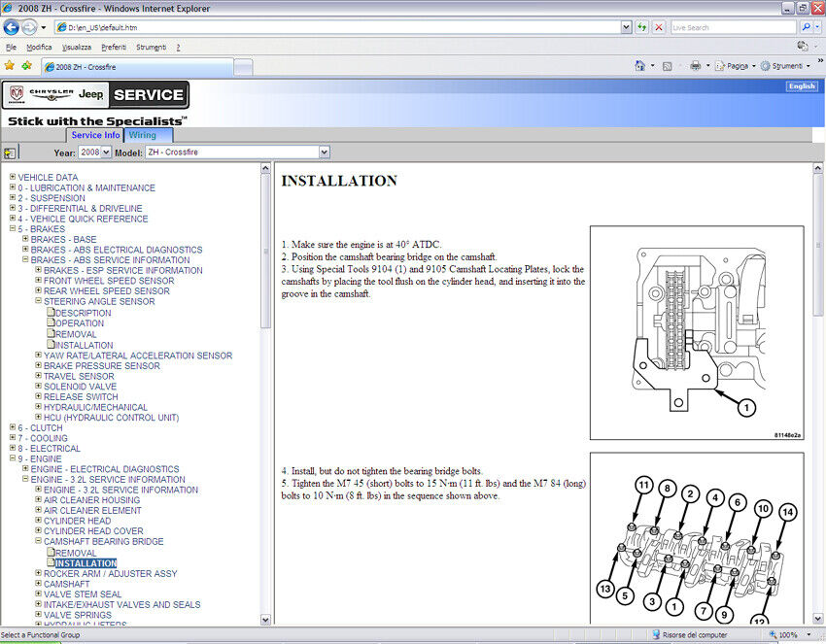Click the browser Back arrow button
The width and height of the screenshot is (826, 644).
(x=12, y=27)
